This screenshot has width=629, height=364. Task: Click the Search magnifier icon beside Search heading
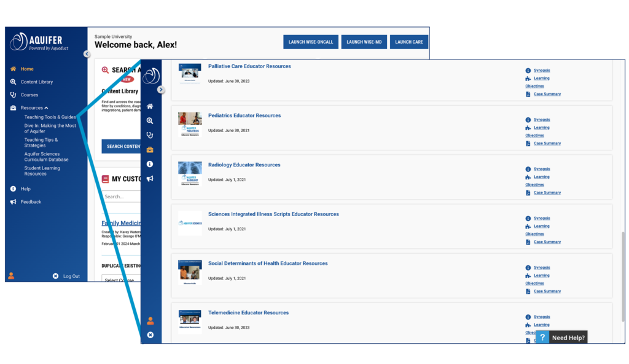point(105,70)
